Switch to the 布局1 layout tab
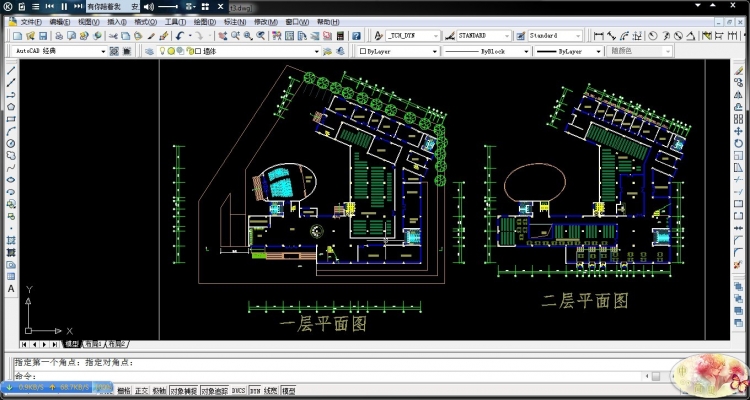The image size is (750, 400). (x=94, y=344)
